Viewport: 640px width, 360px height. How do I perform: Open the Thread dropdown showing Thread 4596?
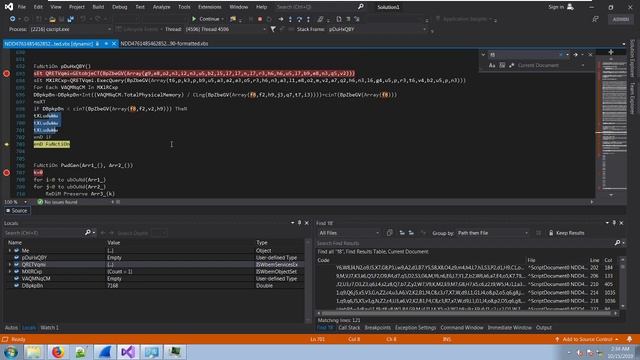pyautogui.click(x=226, y=29)
